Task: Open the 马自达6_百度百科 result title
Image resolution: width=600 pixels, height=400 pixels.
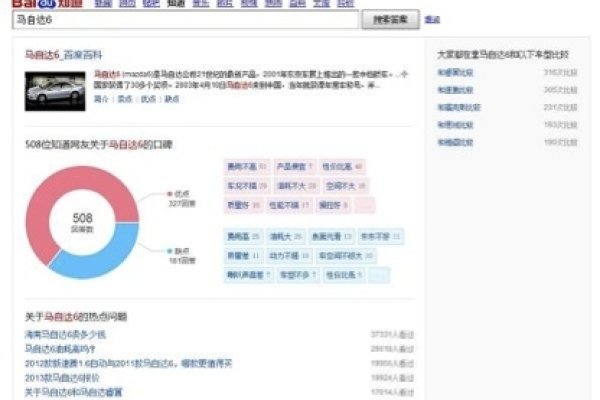Action: [64, 55]
